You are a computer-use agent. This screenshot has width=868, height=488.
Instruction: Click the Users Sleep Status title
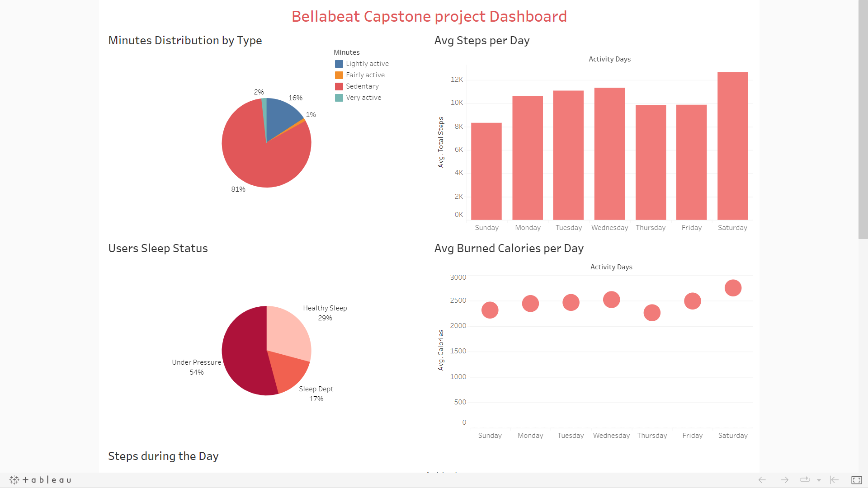[158, 248]
